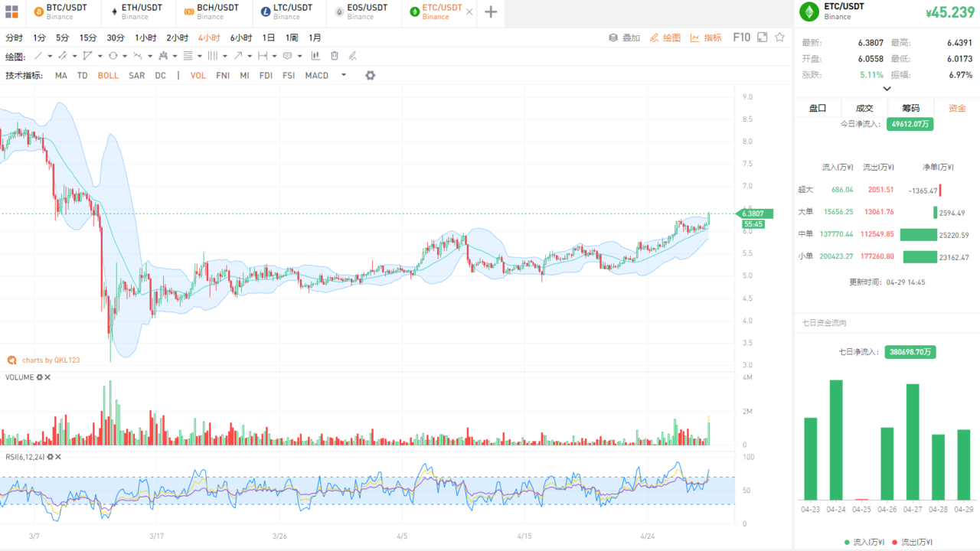980x551 pixels.
Task: Remove the VOLUME indicator panel
Action: [x=47, y=377]
